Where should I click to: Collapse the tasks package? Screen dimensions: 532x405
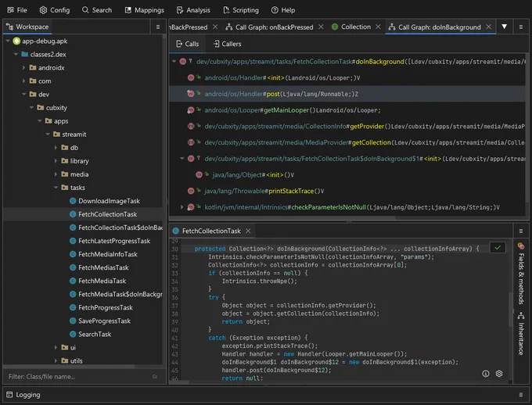(56, 188)
